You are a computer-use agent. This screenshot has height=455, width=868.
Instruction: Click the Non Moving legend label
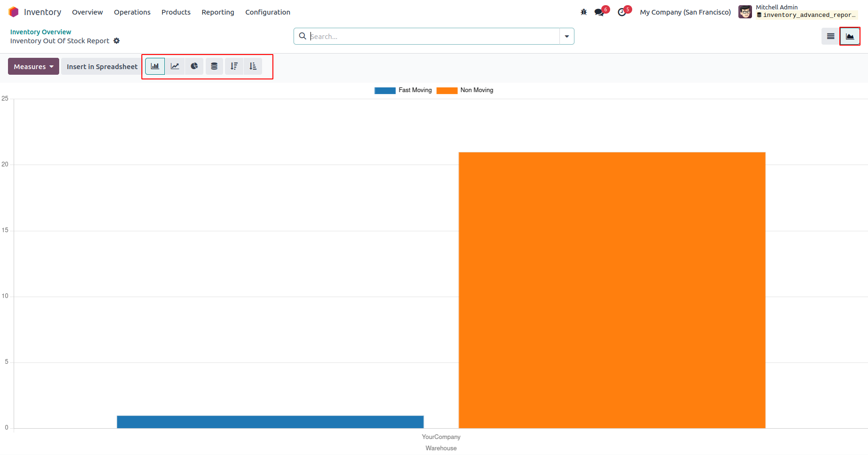[x=477, y=90]
